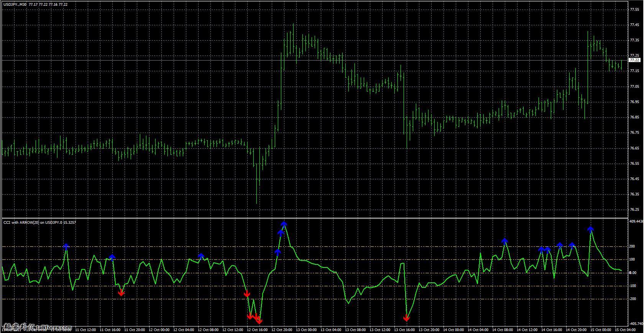Select the red arrow below 13 Oct 16:00 drop
Image resolution: width=644 pixels, height=333 pixels.
[x=406, y=318]
